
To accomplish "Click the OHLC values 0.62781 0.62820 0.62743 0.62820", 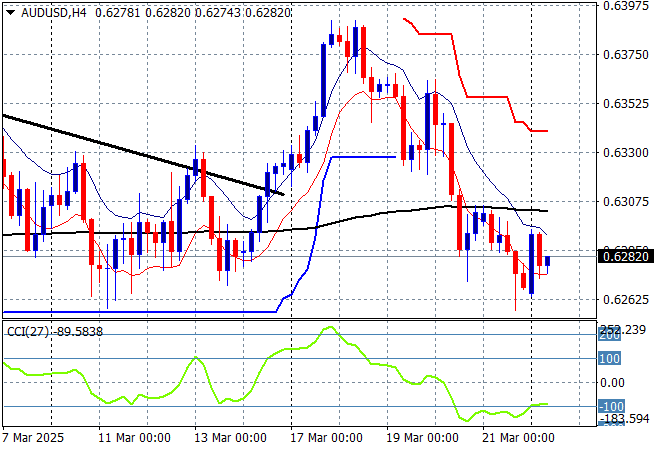I will [193, 13].
